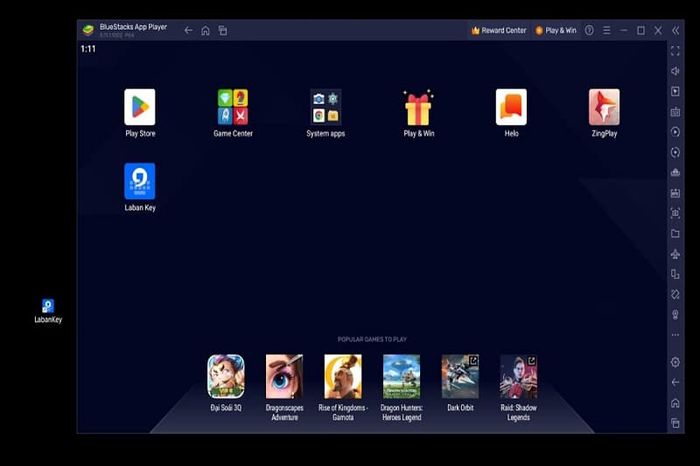Open recent apps from the title bar
This screenshot has width=700, height=466.
(223, 30)
